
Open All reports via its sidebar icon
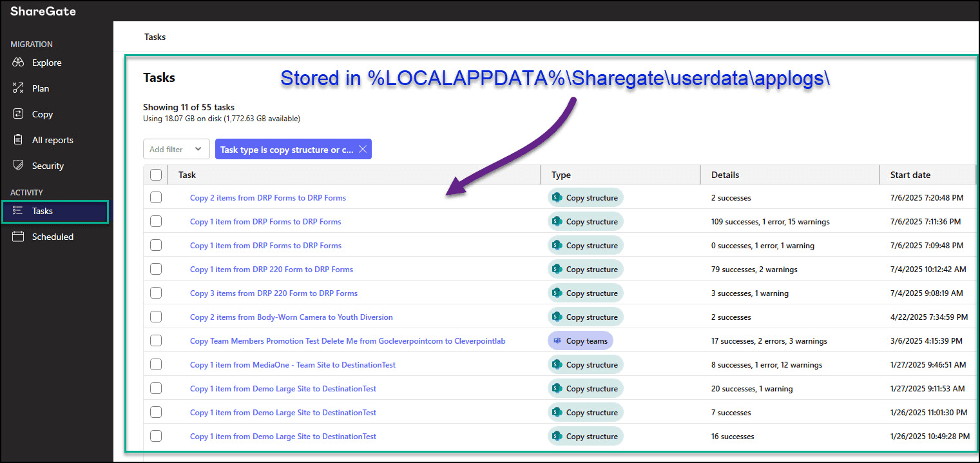click(x=19, y=140)
